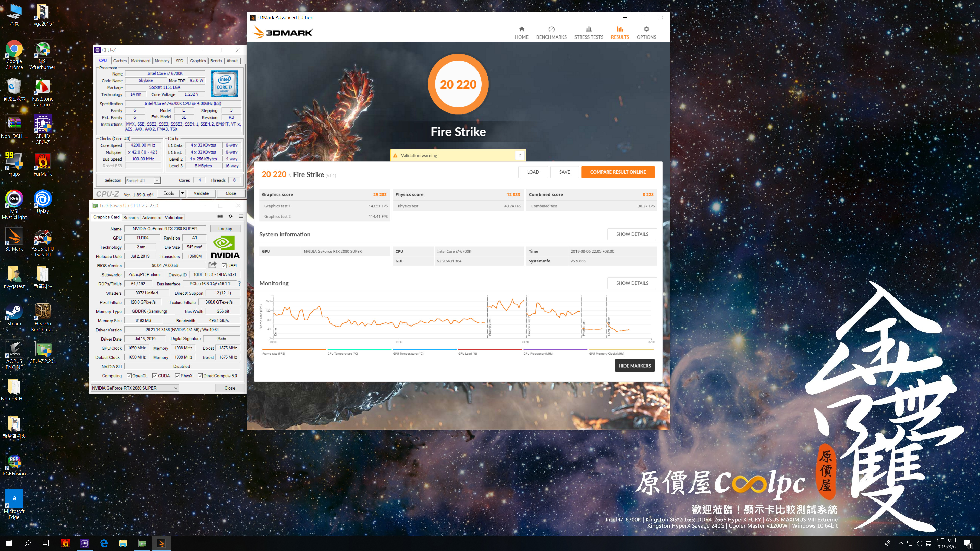Click validation warning question mark icon
The width and height of the screenshot is (980, 551).
click(x=520, y=156)
